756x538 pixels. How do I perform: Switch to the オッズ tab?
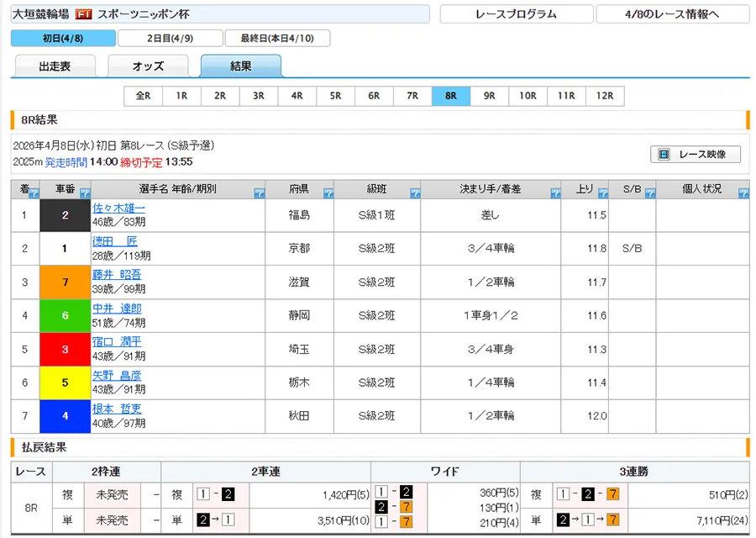148,66
